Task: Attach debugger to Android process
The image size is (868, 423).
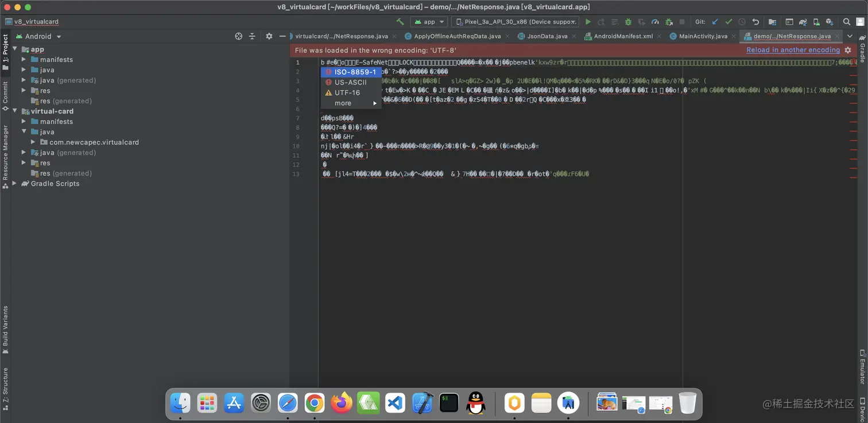Action: click(x=669, y=22)
